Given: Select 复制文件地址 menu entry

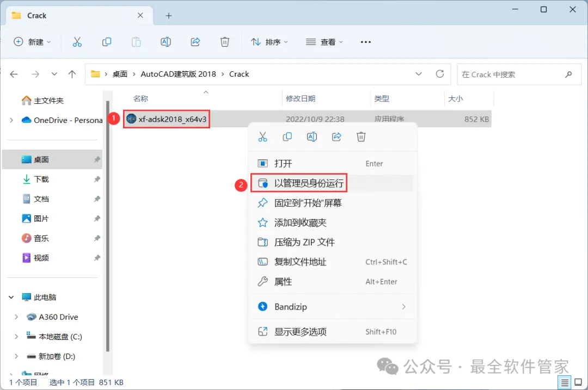Looking at the screenshot, I should [x=332, y=262].
